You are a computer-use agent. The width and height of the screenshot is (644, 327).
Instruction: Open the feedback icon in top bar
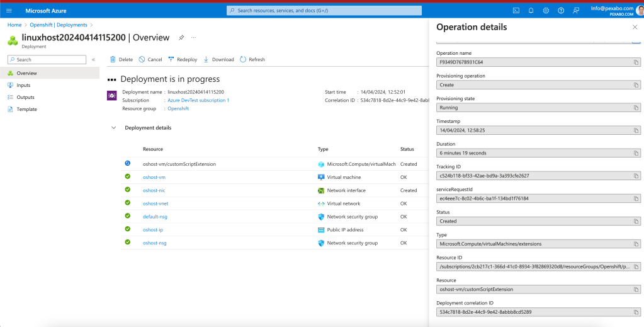click(576, 11)
